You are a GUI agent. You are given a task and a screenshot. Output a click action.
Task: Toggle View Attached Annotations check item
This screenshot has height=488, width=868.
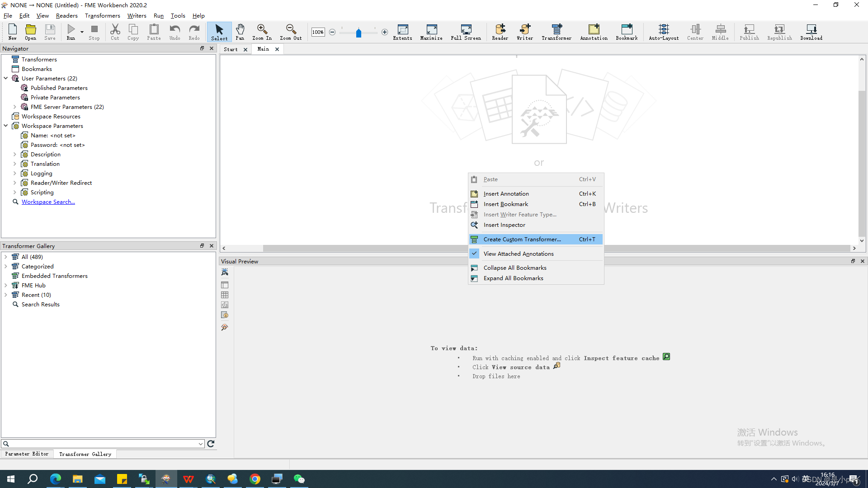[518, 254]
